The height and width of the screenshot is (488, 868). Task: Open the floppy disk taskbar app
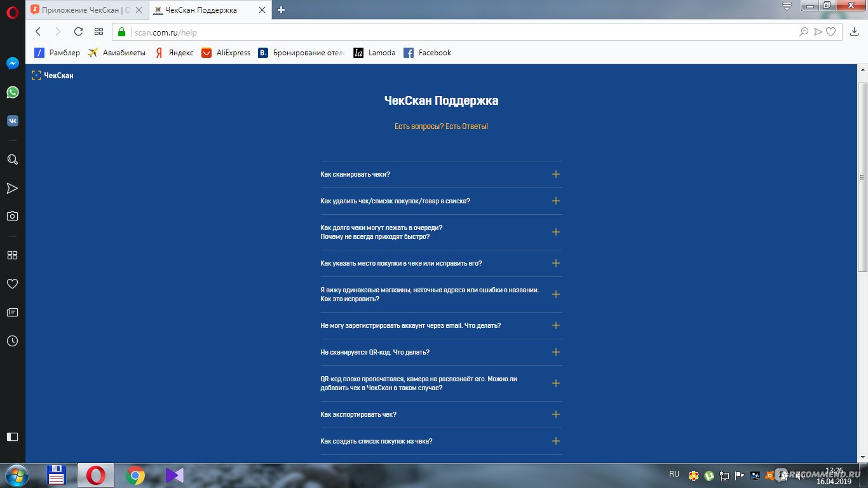pyautogui.click(x=57, y=475)
